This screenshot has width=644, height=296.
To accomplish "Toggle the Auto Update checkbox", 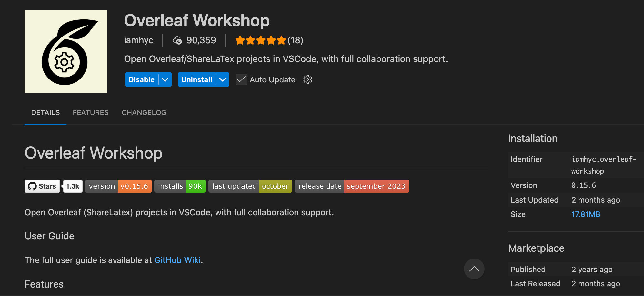I will tap(241, 79).
